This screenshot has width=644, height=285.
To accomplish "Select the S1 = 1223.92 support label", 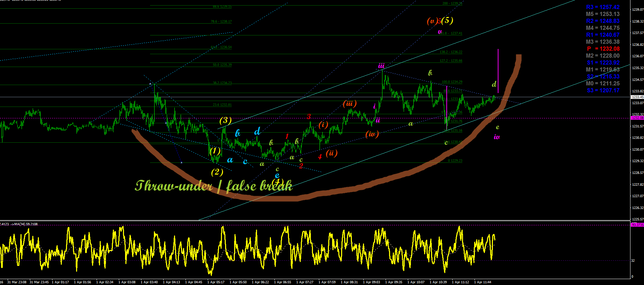I will [x=603, y=62].
